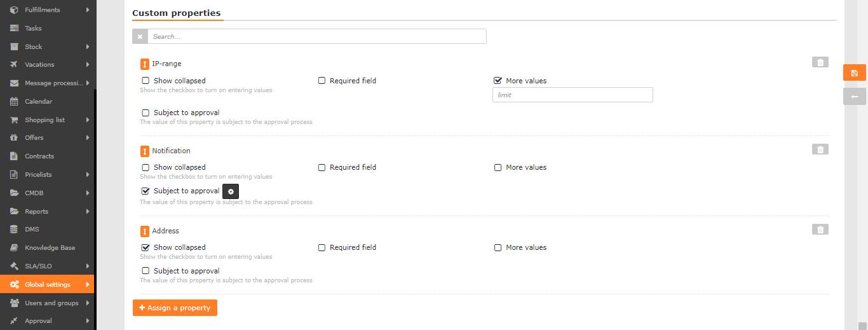Toggle Required field for Address

322,247
